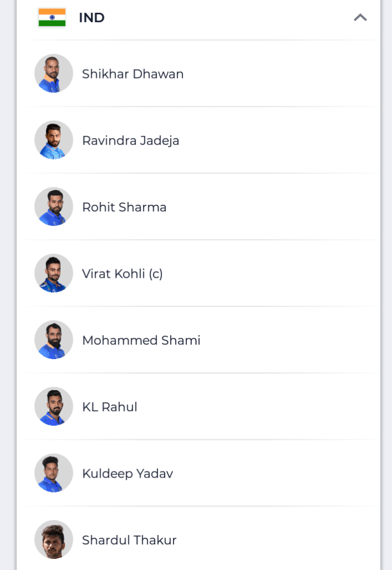Click Mohammed Shami's avatar image
392x570 pixels.
(x=54, y=340)
